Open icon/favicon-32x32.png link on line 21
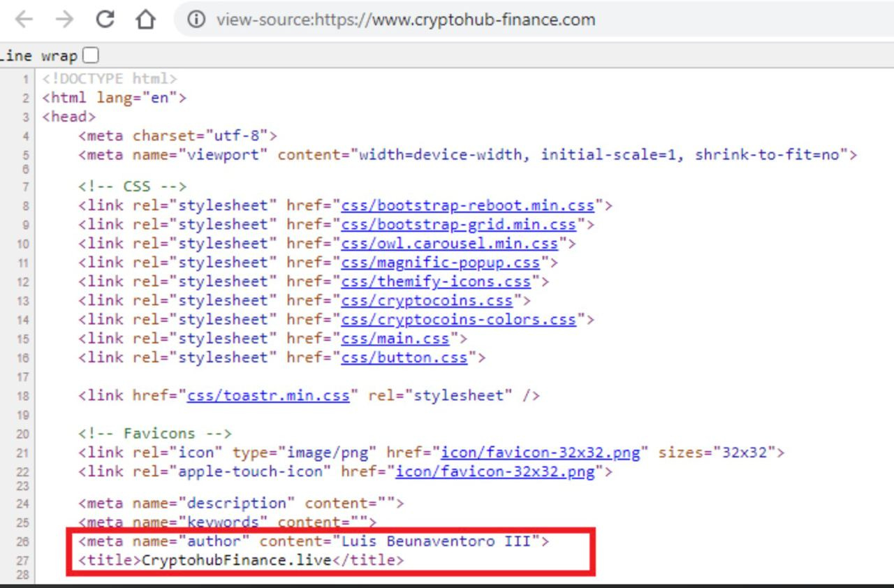The width and height of the screenshot is (894, 588). [x=540, y=453]
